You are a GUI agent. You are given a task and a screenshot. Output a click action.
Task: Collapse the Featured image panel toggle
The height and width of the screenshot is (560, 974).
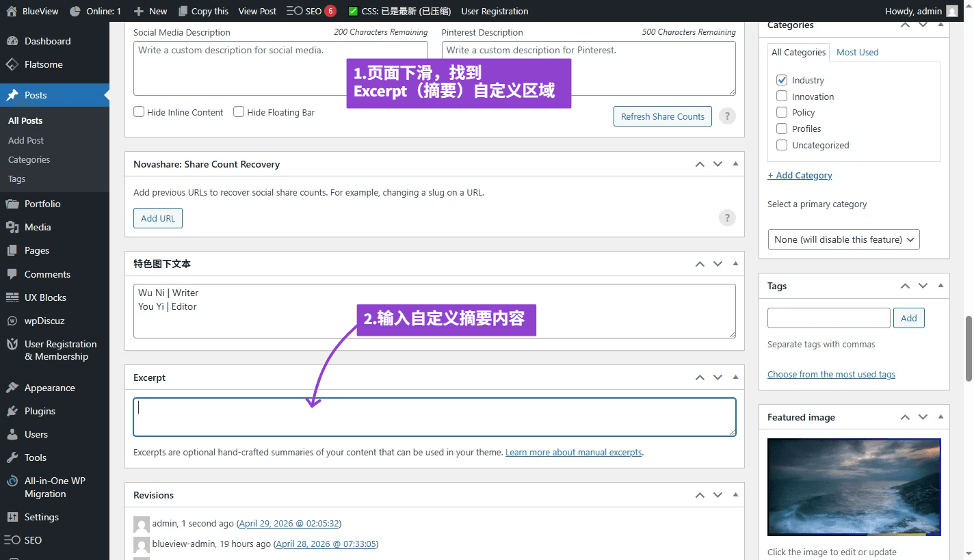click(940, 417)
